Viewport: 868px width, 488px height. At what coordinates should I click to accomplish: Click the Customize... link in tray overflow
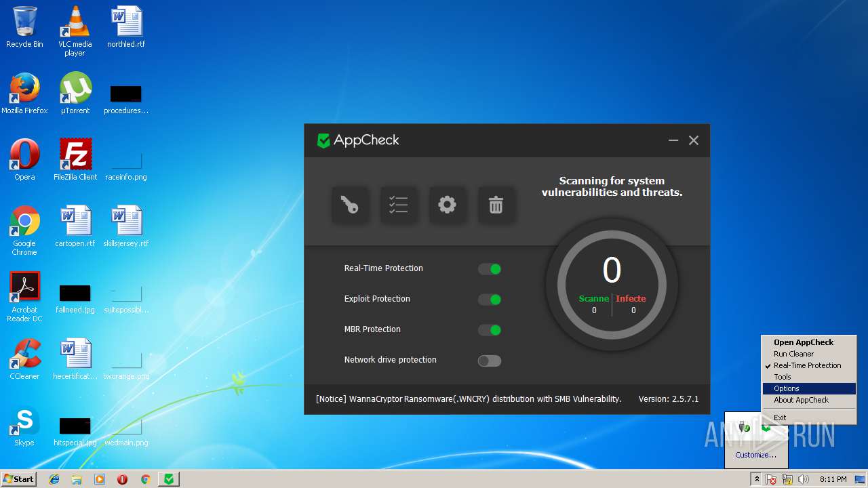pyautogui.click(x=755, y=455)
